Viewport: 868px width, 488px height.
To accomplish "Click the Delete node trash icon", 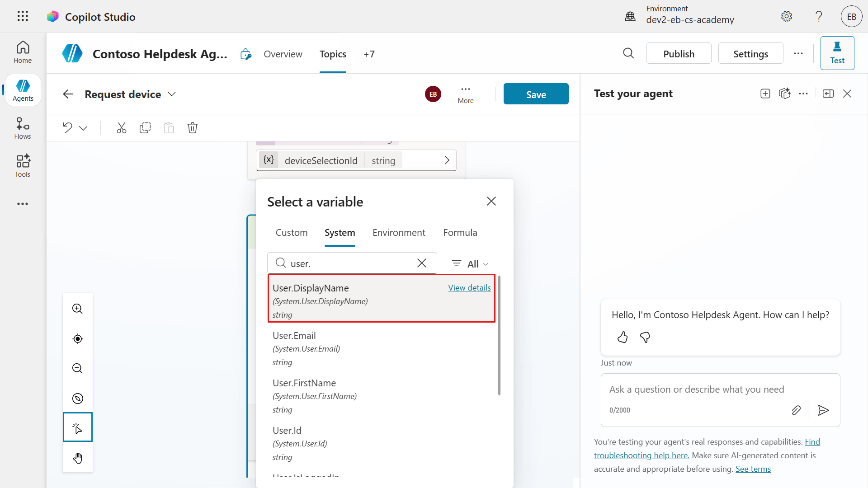I will 193,128.
